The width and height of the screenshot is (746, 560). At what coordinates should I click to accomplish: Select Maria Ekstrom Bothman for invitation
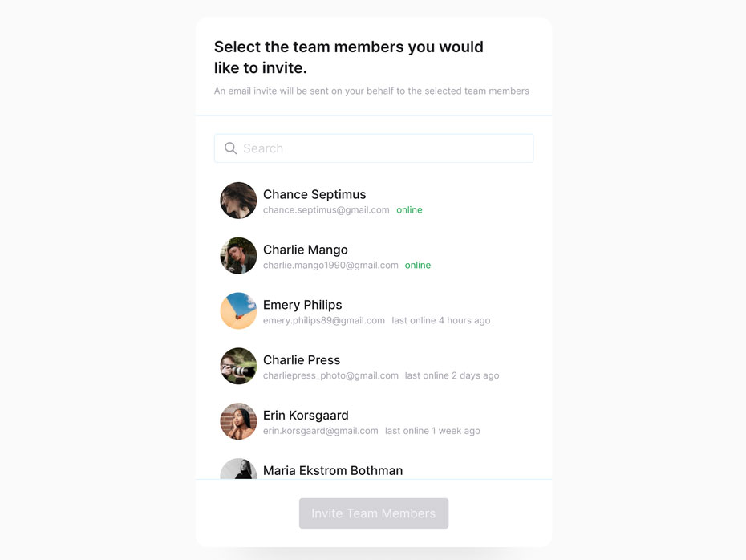coord(333,470)
